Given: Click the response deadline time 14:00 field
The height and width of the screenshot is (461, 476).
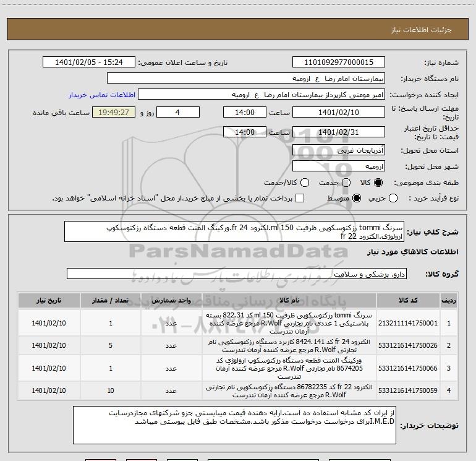Looking at the screenshot, I should pos(245,113).
